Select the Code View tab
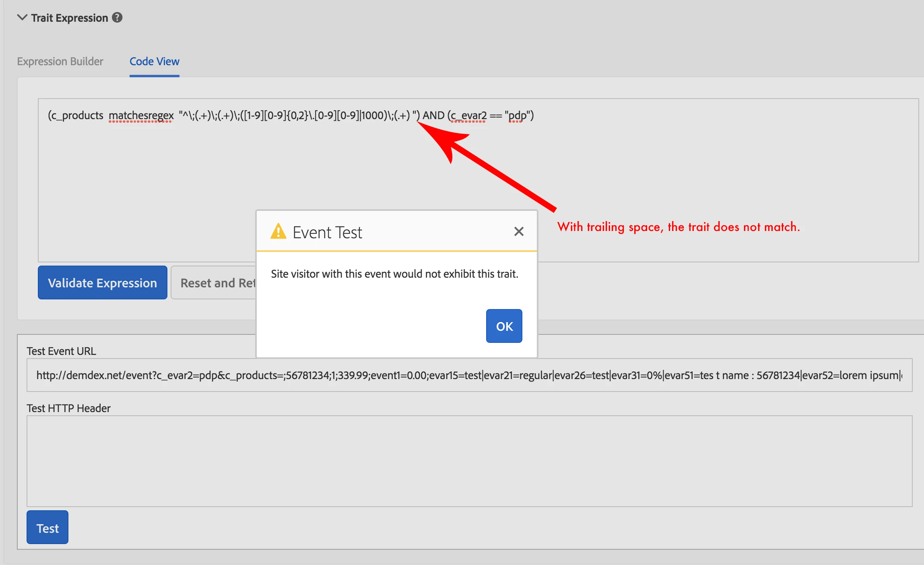The height and width of the screenshot is (565, 924). pyautogui.click(x=154, y=62)
